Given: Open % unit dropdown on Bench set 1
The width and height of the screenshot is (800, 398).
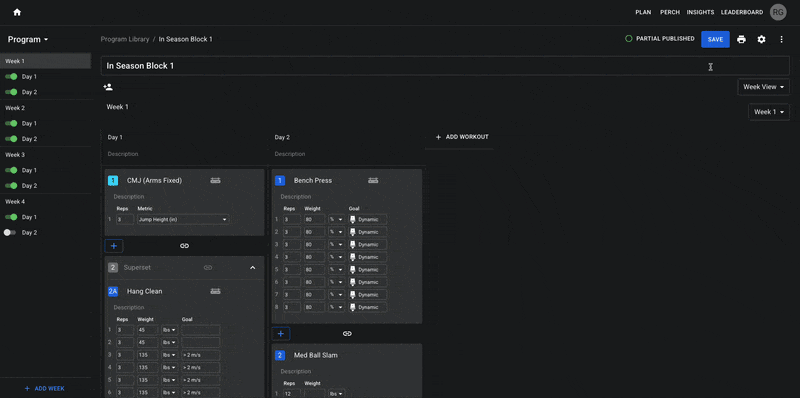Looking at the screenshot, I should click(x=336, y=219).
